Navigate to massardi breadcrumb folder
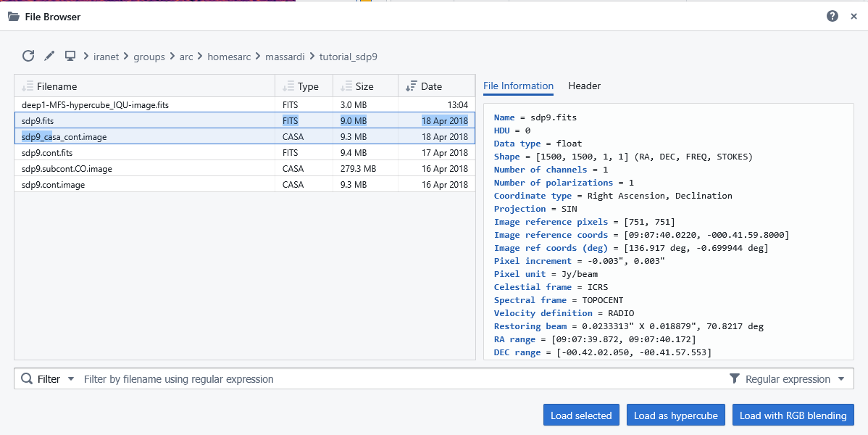Image resolution: width=868 pixels, height=435 pixels. point(285,57)
